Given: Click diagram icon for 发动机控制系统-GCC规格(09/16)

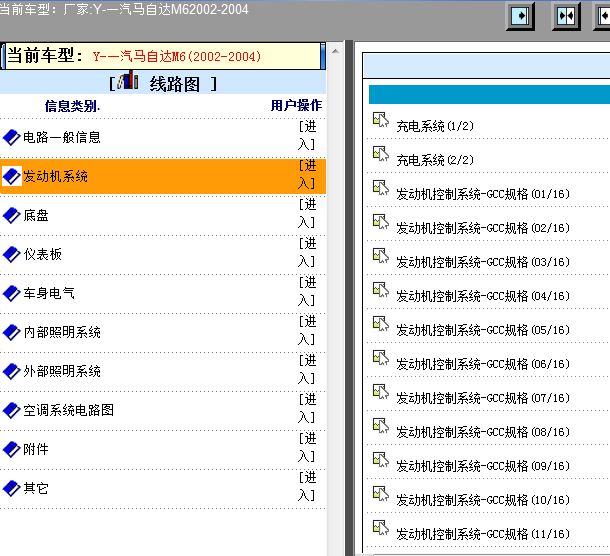Looking at the screenshot, I should (381, 460).
